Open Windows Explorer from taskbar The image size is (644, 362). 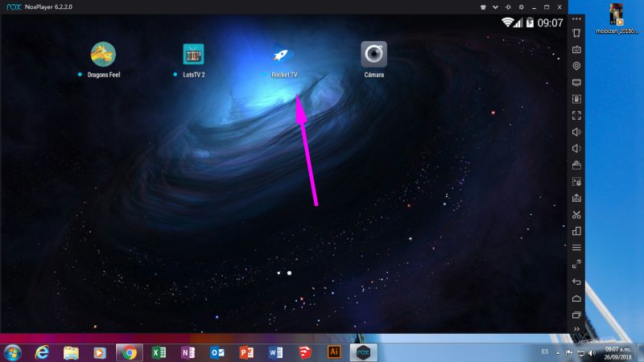71,352
